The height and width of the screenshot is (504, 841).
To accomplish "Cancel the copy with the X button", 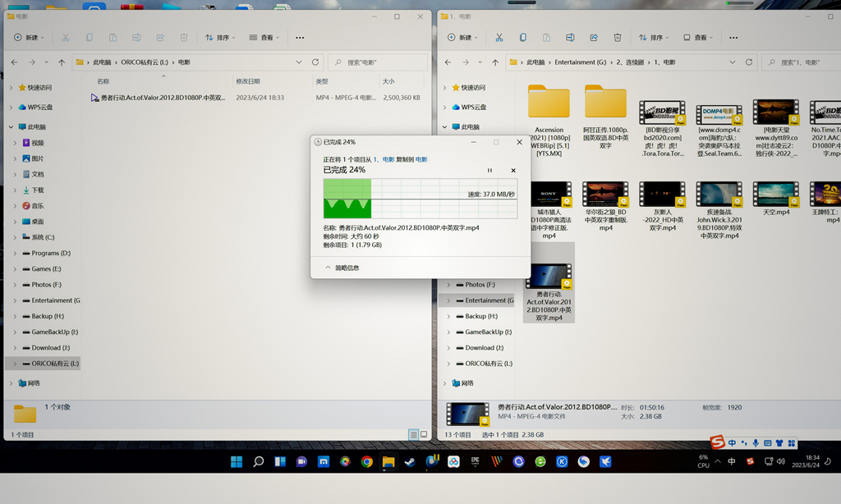I will 513,170.
